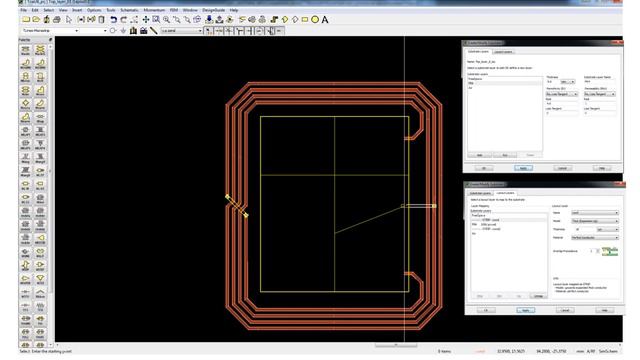Click the Thickness value field in upper dialog

[x=552, y=82]
